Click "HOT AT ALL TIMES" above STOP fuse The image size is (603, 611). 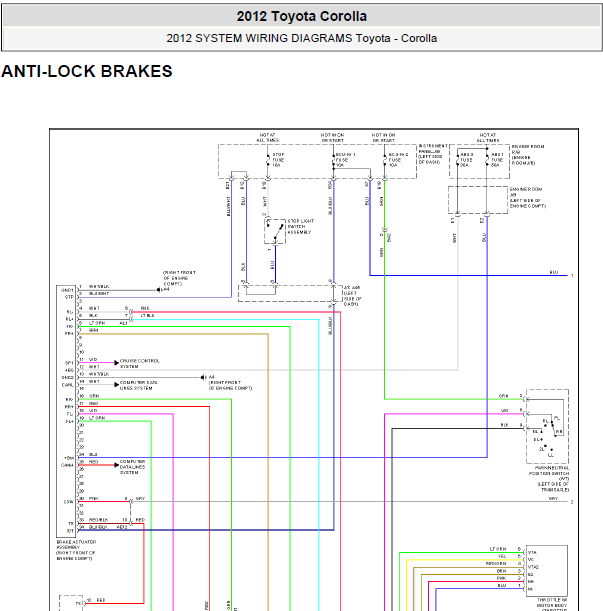click(267, 138)
